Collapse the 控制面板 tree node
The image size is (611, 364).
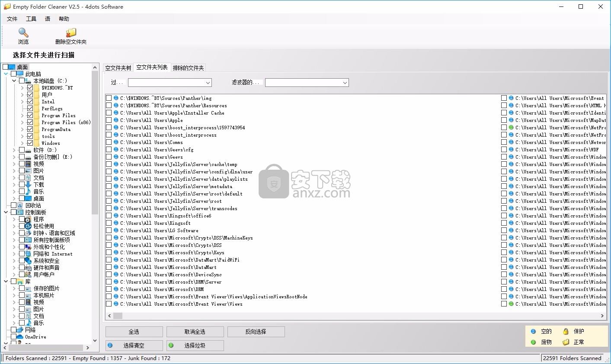coord(6,212)
